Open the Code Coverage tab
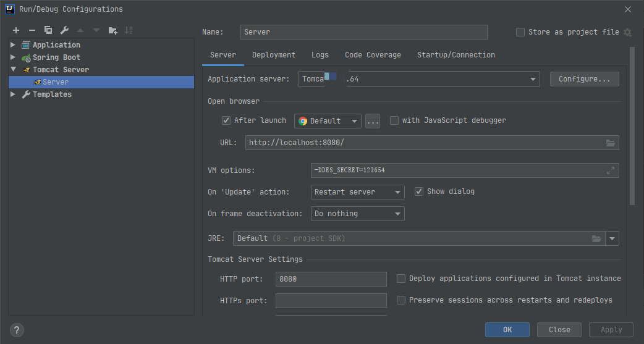The height and width of the screenshot is (344, 644). click(x=373, y=55)
